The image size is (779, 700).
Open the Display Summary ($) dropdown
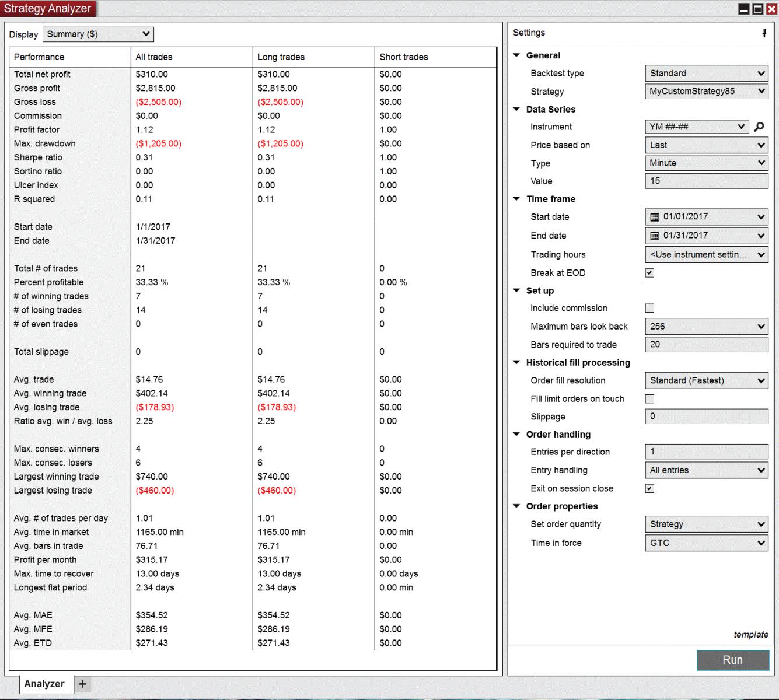coord(98,34)
